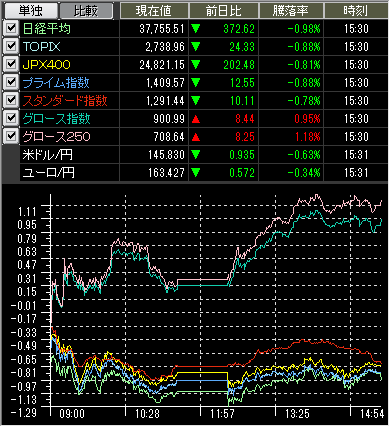Image resolution: width=390 pixels, height=427 pixels.
Task: Click the down arrow for スタンダード指数
Action: point(196,101)
